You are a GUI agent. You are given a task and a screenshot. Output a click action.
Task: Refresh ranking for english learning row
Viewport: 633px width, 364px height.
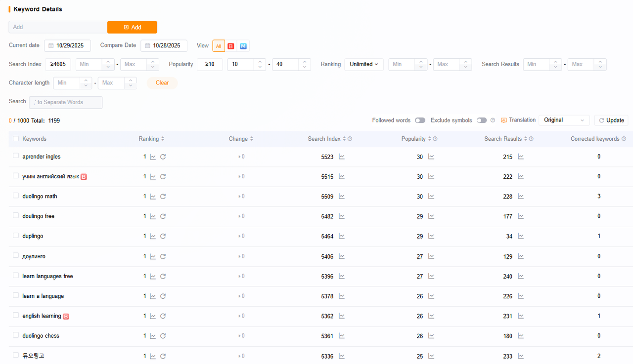pyautogui.click(x=163, y=316)
